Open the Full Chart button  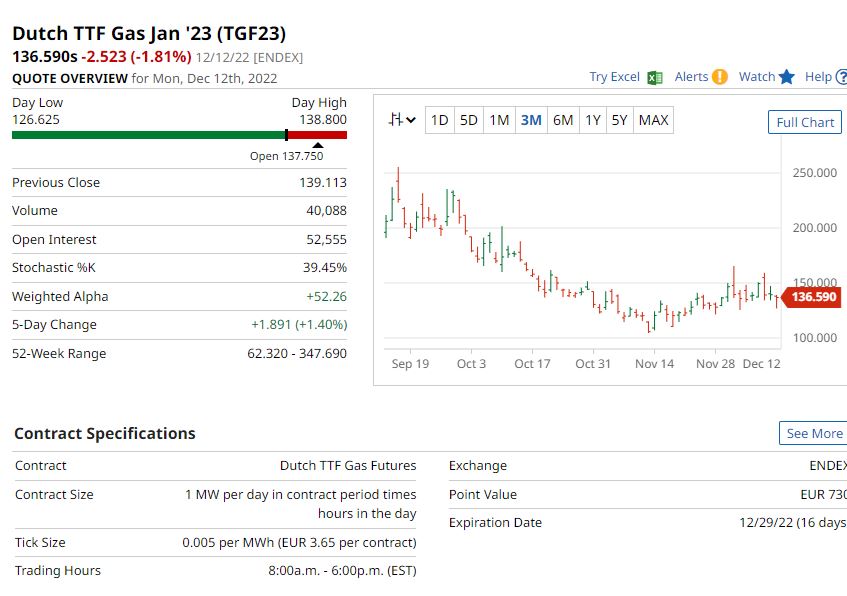coord(804,122)
